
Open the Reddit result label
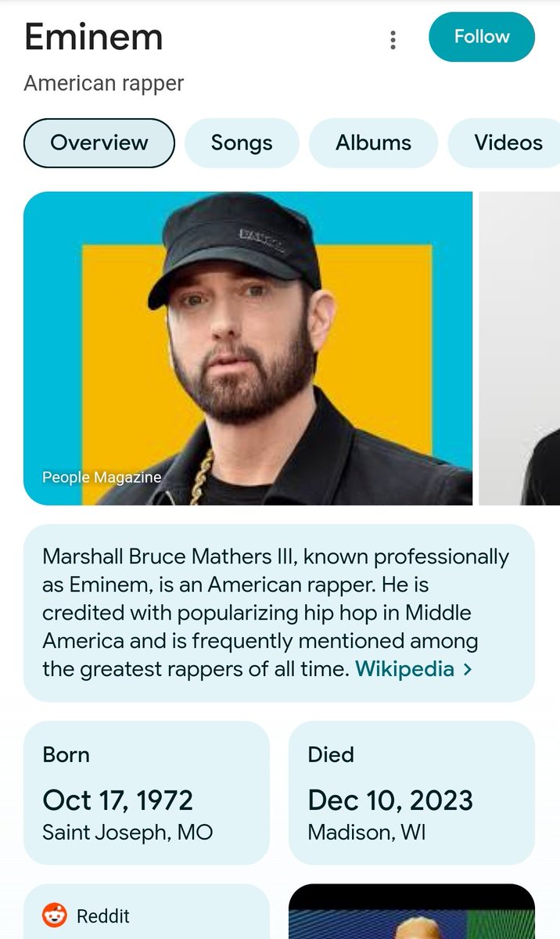click(x=103, y=916)
